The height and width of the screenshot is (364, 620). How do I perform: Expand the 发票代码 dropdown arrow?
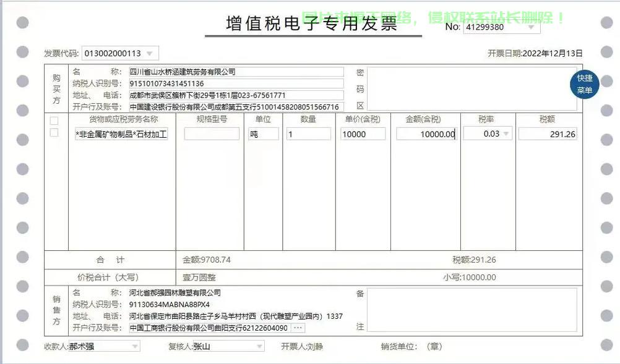point(150,53)
